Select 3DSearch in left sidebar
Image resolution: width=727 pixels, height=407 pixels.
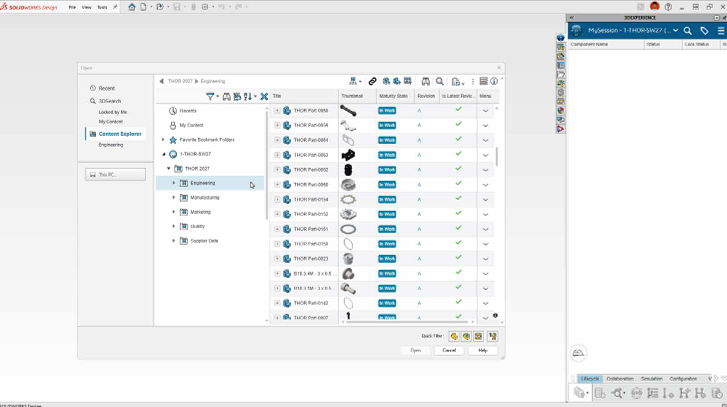[109, 101]
